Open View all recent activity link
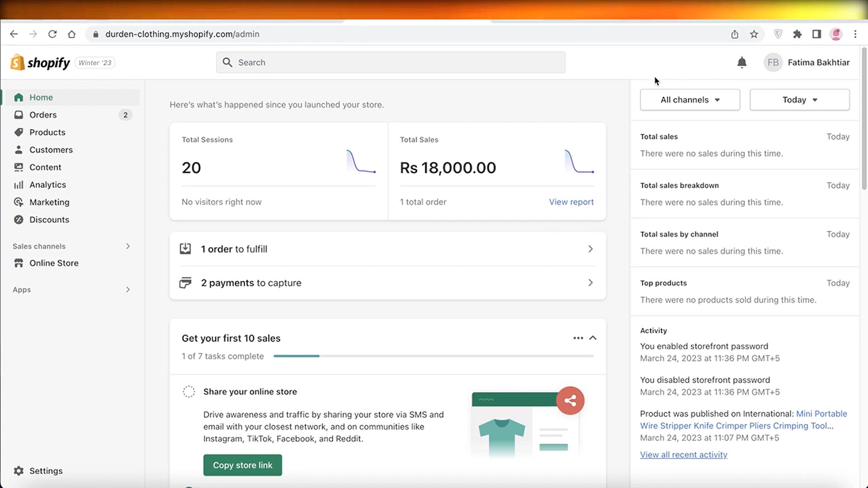 (684, 455)
